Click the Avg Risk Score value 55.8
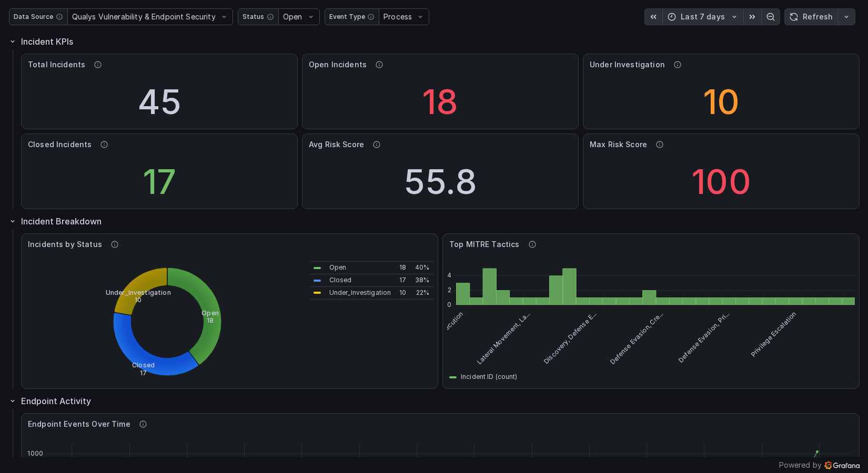The width and height of the screenshot is (868, 473). point(440,182)
